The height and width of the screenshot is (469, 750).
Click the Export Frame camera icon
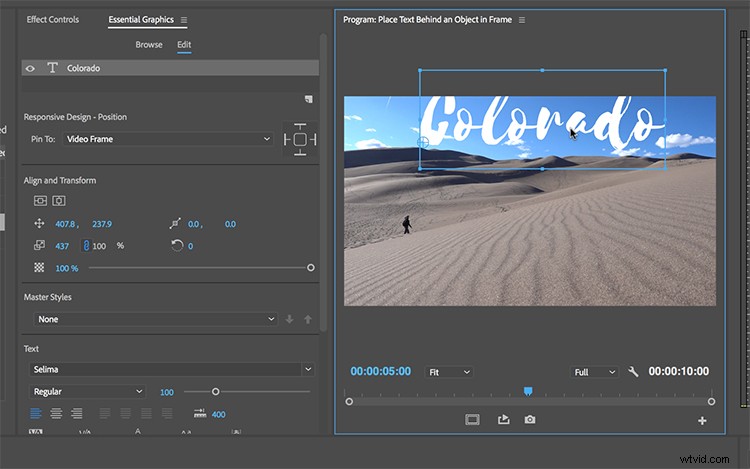[529, 419]
